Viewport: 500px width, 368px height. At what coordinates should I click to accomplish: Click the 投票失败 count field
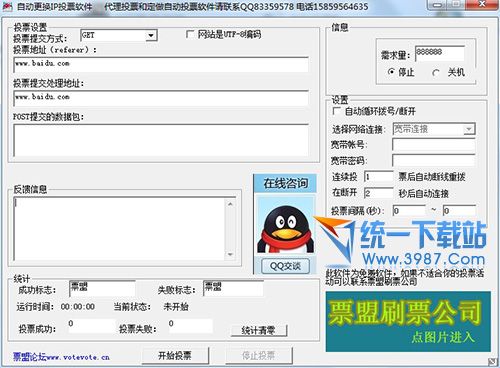[190, 325]
